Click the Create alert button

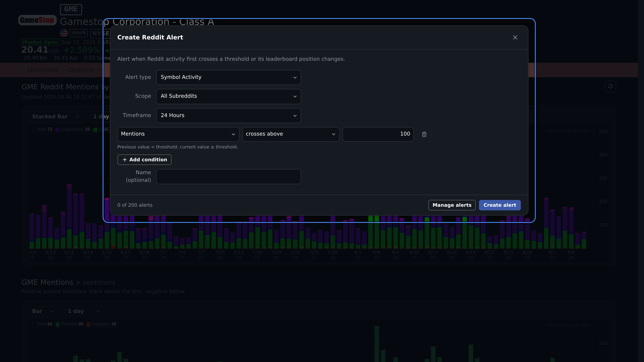[x=500, y=205]
